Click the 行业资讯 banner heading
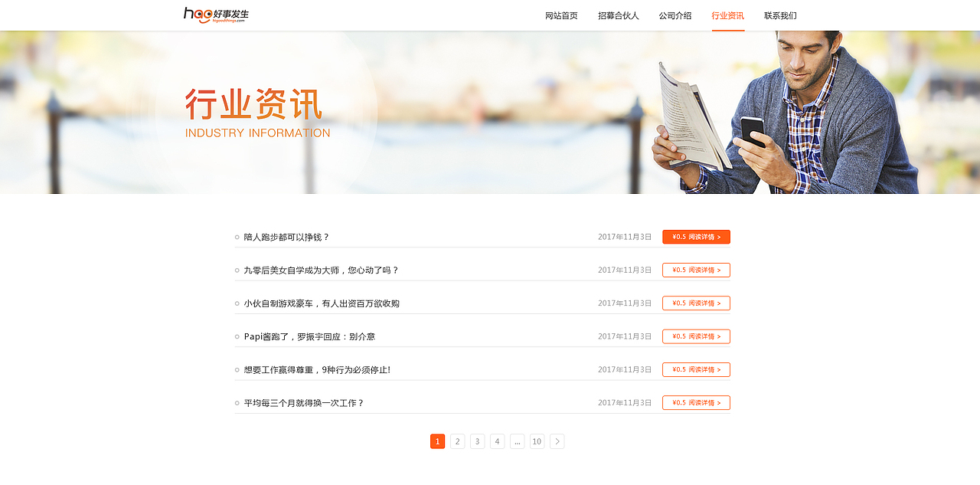 coord(253,104)
